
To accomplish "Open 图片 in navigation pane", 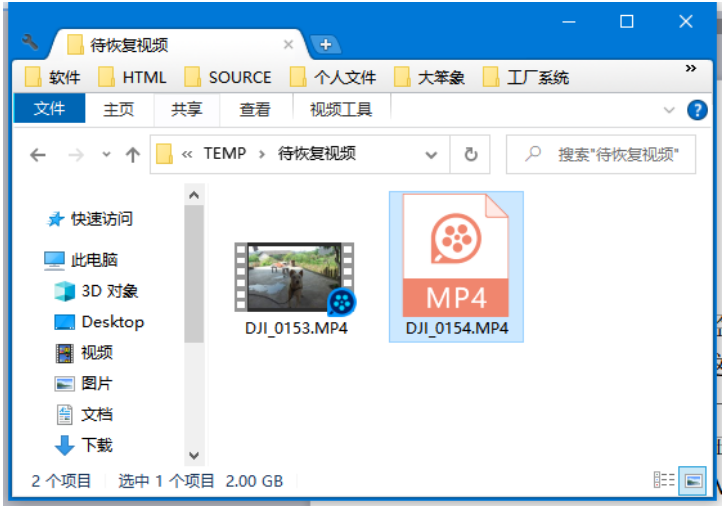I will click(x=83, y=383).
